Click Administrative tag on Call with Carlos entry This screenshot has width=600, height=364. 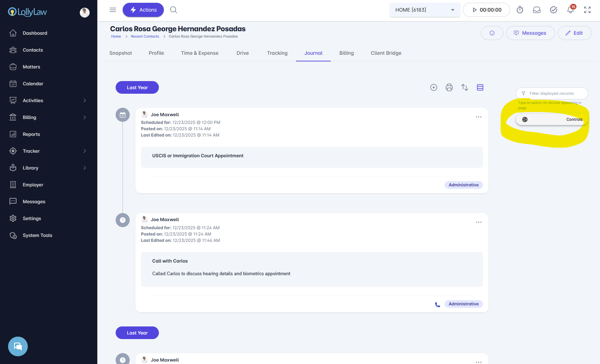click(x=464, y=304)
